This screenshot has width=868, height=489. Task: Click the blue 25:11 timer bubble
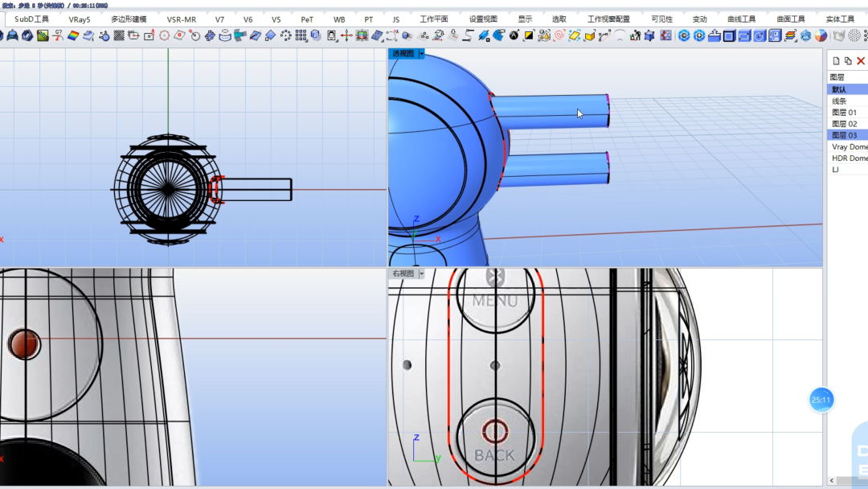(821, 400)
